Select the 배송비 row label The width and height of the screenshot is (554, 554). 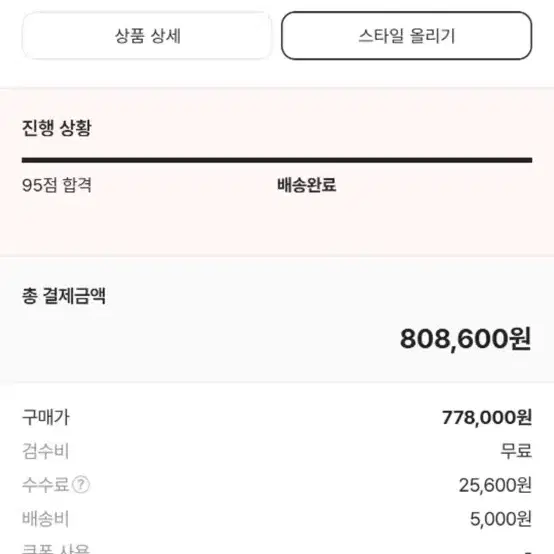click(x=46, y=519)
